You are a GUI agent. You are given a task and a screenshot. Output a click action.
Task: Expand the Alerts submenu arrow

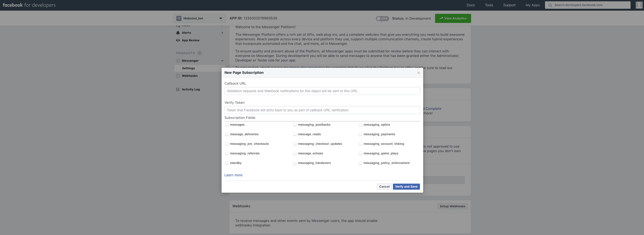click(x=222, y=33)
